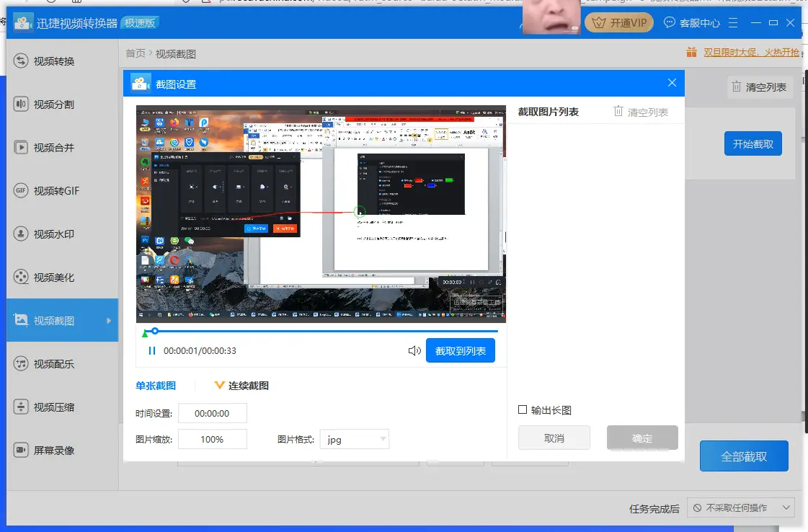This screenshot has height=532, width=808.
Task: Click the 视频转换 sidebar icon
Action: click(21, 61)
